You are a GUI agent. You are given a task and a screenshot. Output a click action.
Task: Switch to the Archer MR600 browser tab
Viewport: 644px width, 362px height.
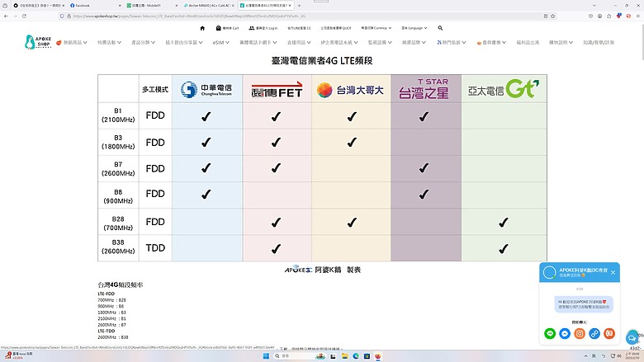click(x=209, y=6)
